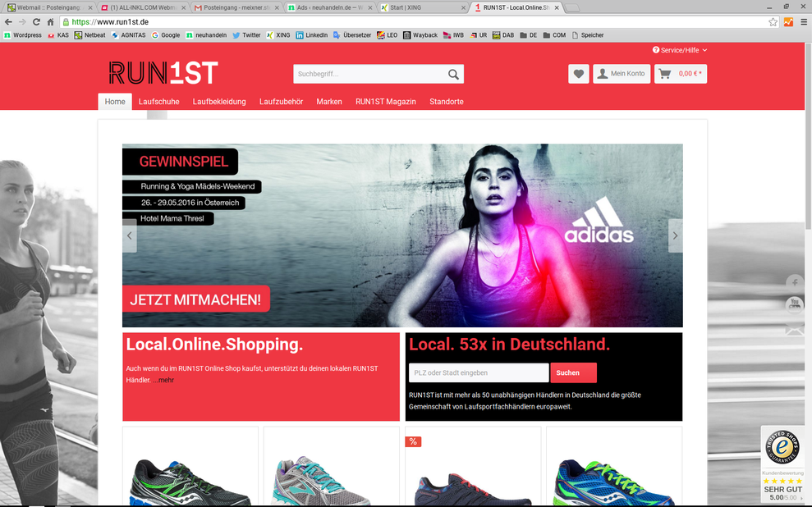Open Übersetzer bookmark
Screen dimensions: 812x507
(x=352, y=35)
